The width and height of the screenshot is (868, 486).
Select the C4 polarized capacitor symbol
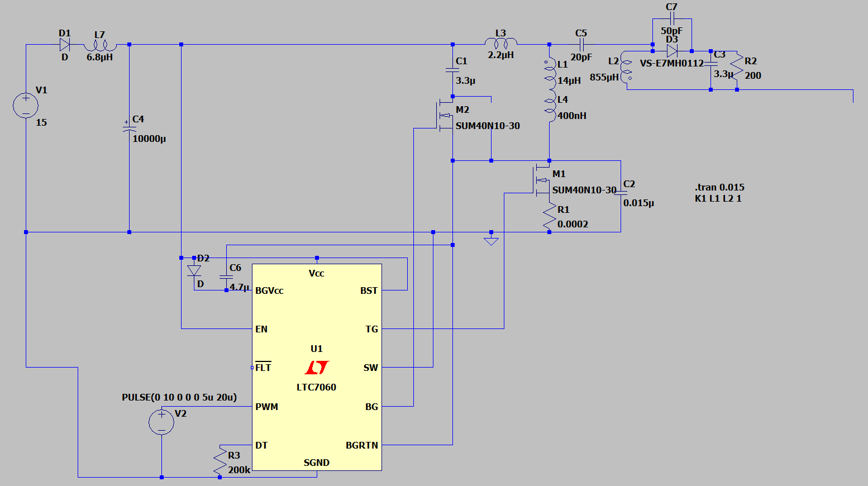[129, 127]
